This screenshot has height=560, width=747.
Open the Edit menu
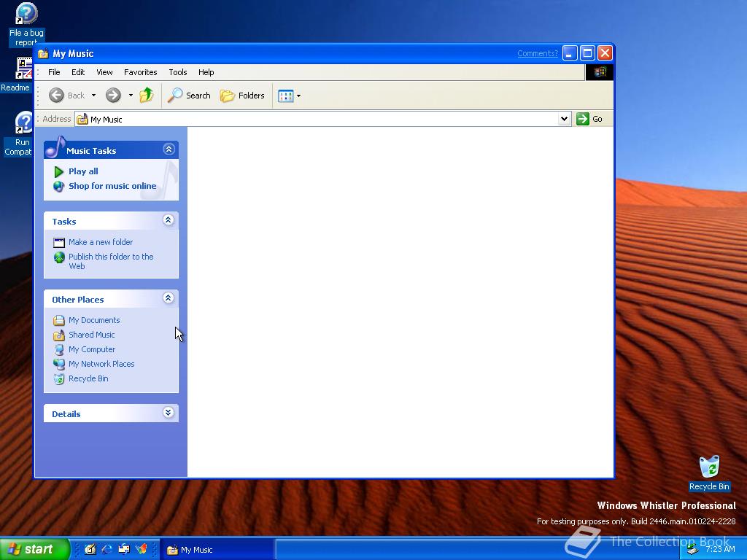(78, 72)
